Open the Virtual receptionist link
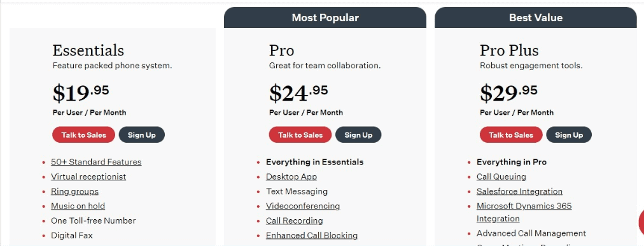This screenshot has height=246, width=644. point(88,177)
